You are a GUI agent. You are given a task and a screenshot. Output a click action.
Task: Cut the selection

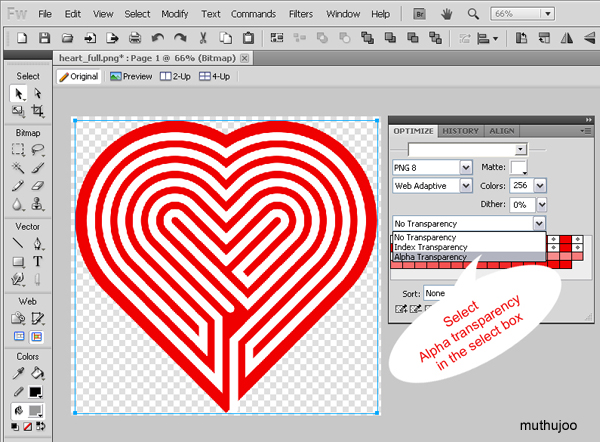(x=203, y=38)
